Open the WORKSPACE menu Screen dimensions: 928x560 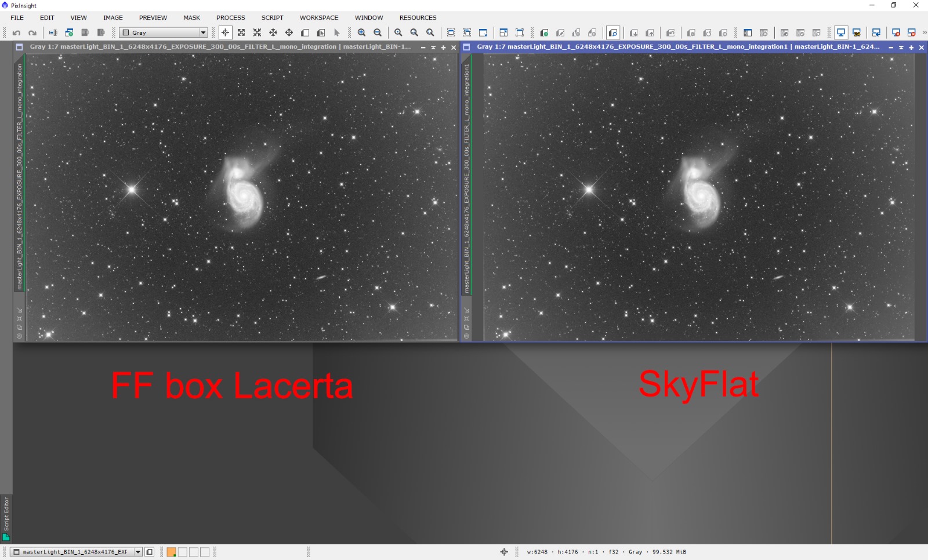coord(319,18)
